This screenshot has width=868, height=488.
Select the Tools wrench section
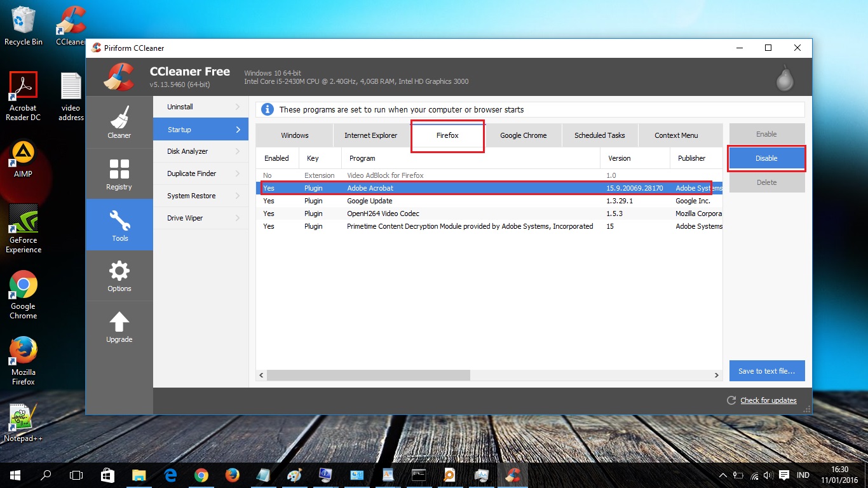(119, 224)
